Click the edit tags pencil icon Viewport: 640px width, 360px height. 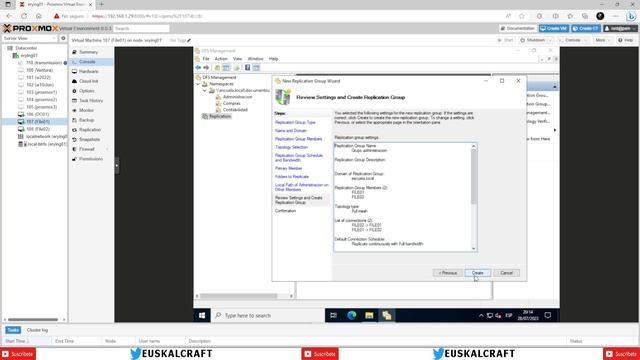(x=189, y=40)
